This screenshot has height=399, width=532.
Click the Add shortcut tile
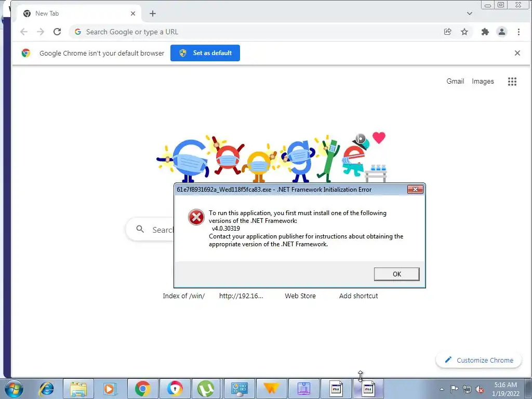coord(358,296)
